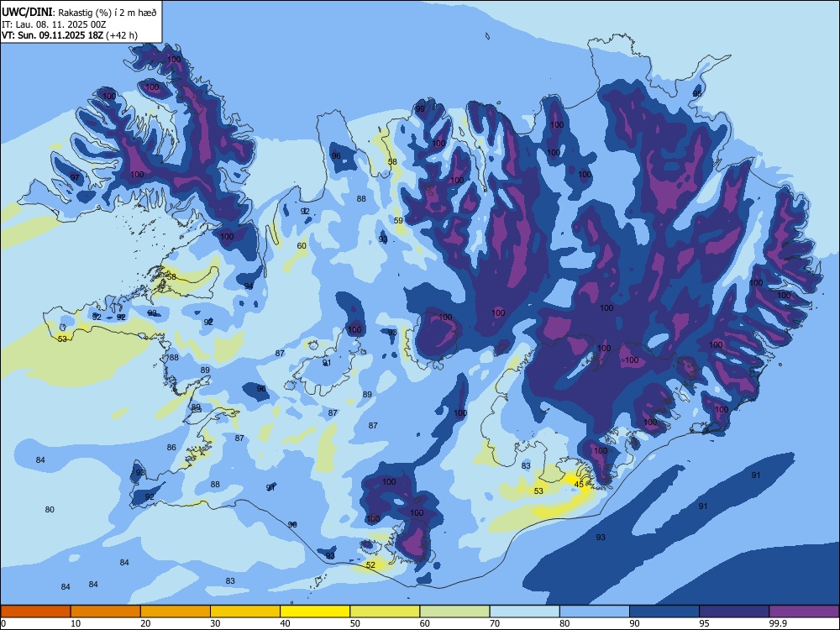840x630 pixels.
Task: Click the 97 humidity value in Westfjords
Action: click(75, 177)
